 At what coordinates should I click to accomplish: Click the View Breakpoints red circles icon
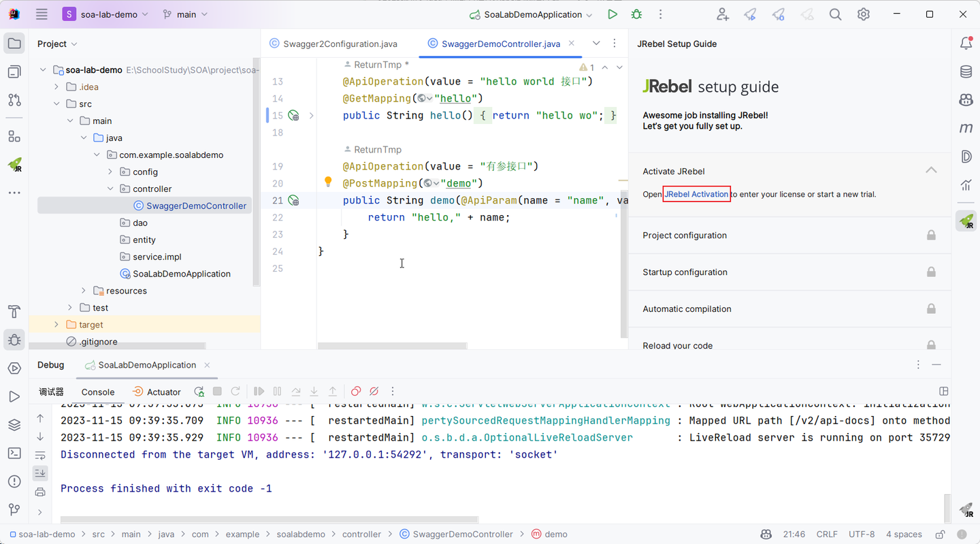[355, 391]
